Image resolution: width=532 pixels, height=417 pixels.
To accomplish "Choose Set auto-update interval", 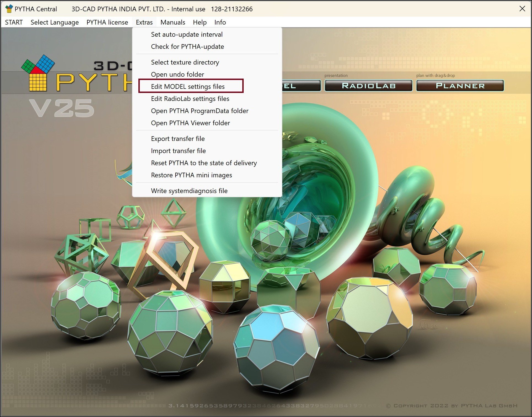I will coord(207,34).
